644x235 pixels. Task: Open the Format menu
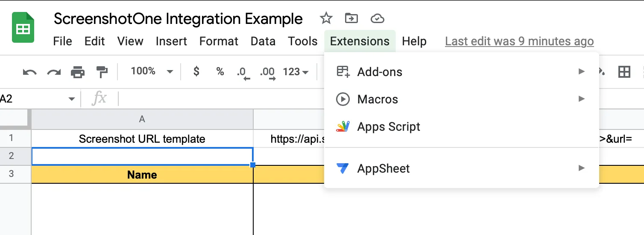[x=219, y=41]
